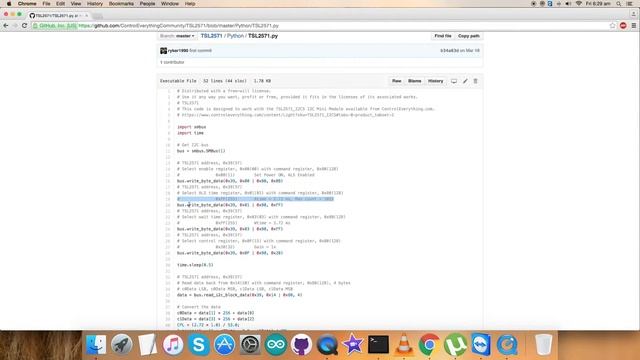This screenshot has width=640, height=360.
Task: Launch Launchpad rocket icon in dock
Action: coord(122,344)
